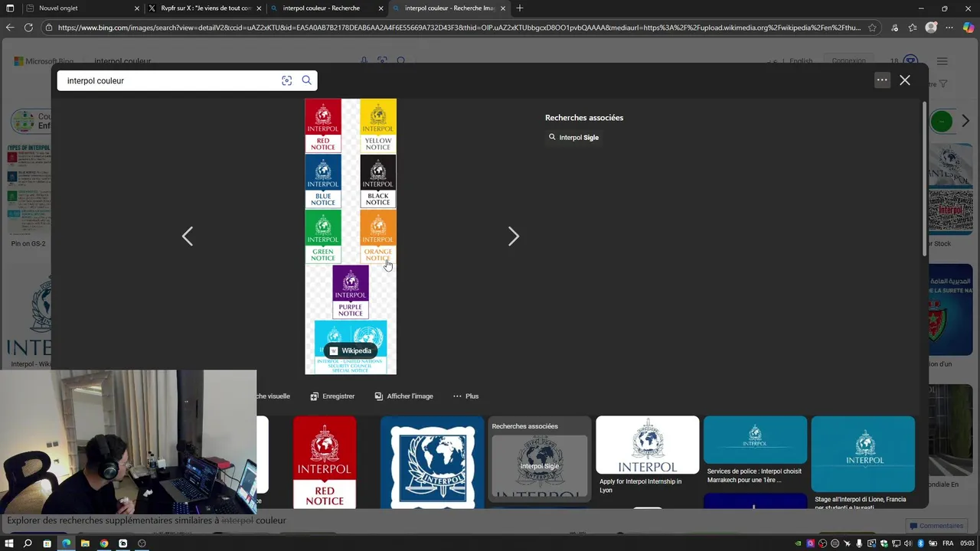The width and height of the screenshot is (980, 551).
Task: Open the Interpol Red Notice thumbnail
Action: (x=325, y=462)
